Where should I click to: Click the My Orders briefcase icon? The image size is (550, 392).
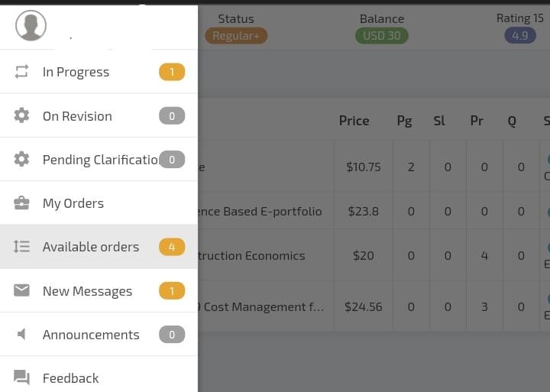click(x=21, y=202)
